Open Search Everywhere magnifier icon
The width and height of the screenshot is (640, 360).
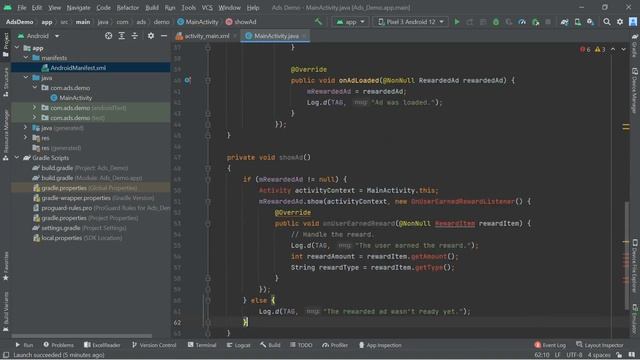tap(607, 22)
